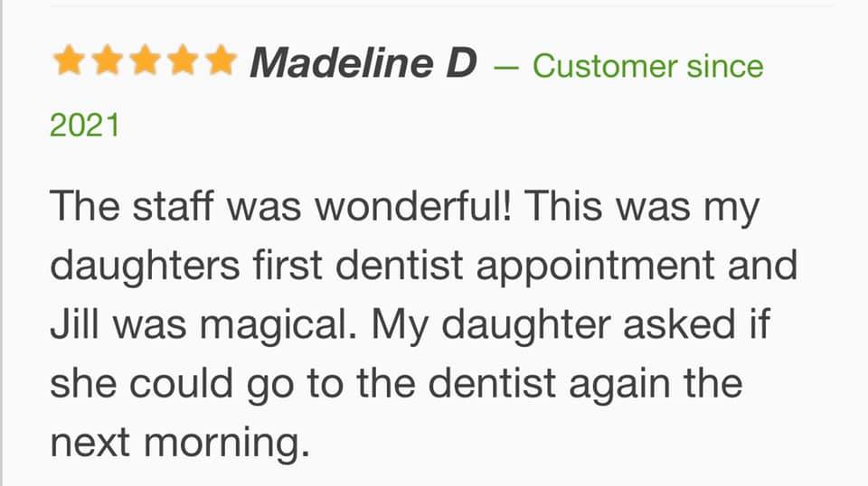This screenshot has width=868, height=486.
Task: Click the first gold rating star
Action: (69, 60)
